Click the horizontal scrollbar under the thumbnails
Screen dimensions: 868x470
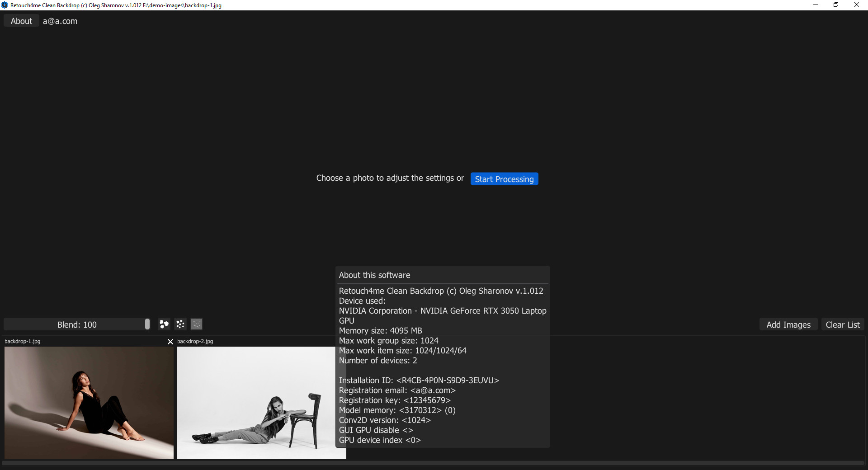coord(433,463)
